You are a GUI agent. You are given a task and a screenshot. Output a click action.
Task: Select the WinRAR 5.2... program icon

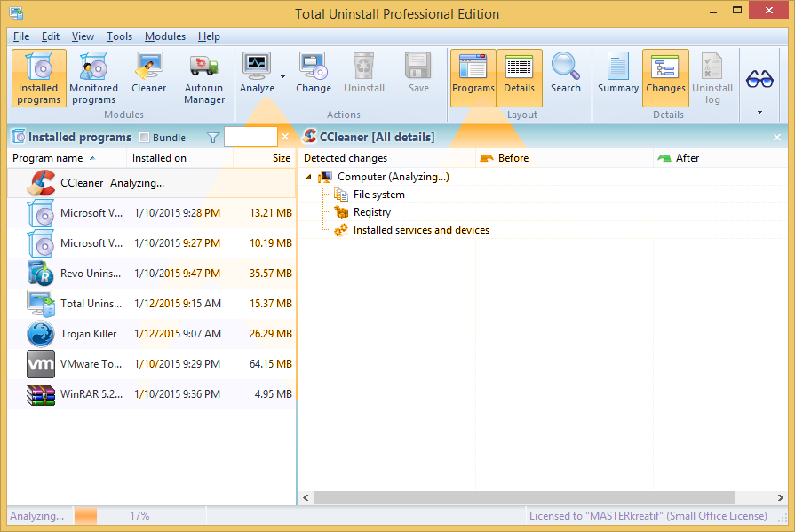coord(41,394)
